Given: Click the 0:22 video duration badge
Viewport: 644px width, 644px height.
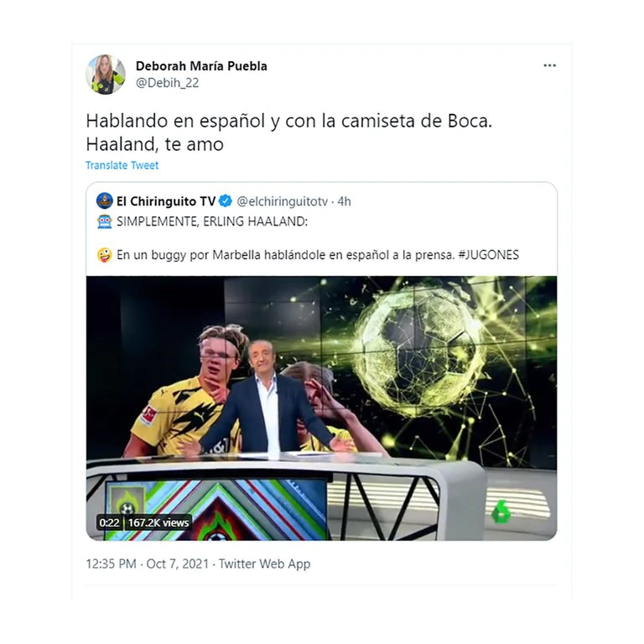Looking at the screenshot, I should 109,522.
